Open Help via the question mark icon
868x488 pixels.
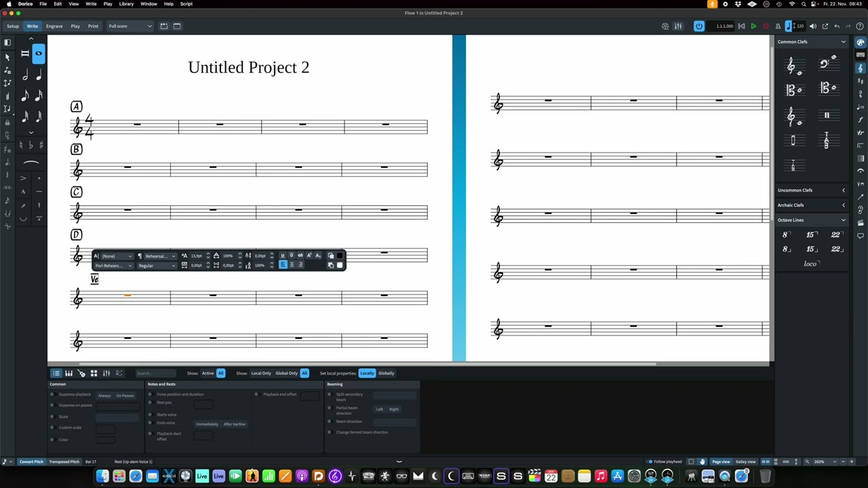click(x=861, y=26)
